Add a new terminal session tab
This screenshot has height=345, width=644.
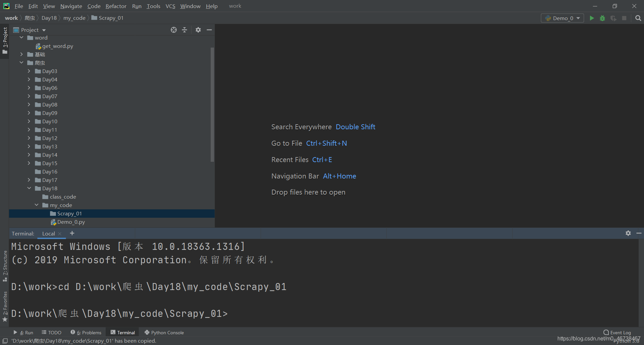72,233
